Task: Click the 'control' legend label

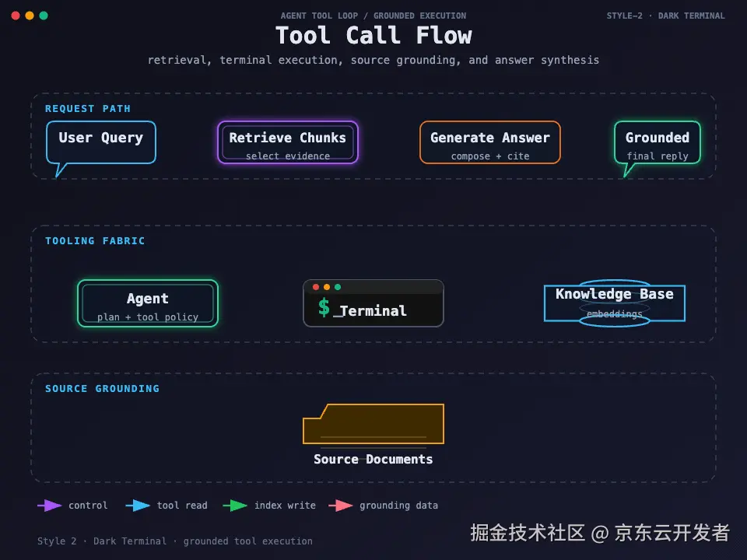Action: tap(88, 506)
